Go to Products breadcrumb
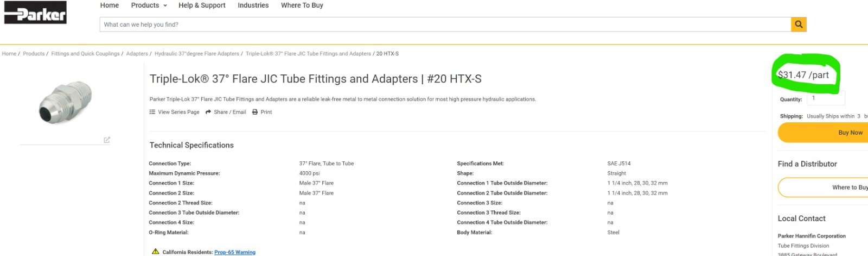The image size is (868, 256). 34,54
